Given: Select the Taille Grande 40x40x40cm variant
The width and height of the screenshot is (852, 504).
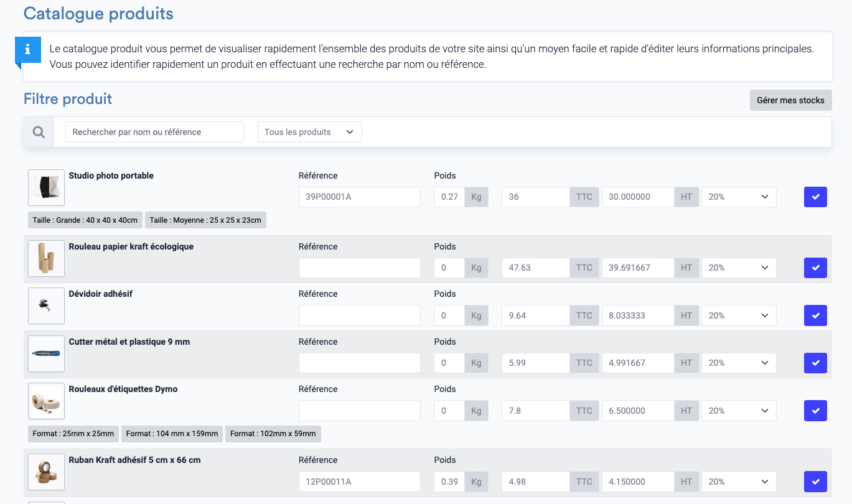Looking at the screenshot, I should tap(85, 220).
